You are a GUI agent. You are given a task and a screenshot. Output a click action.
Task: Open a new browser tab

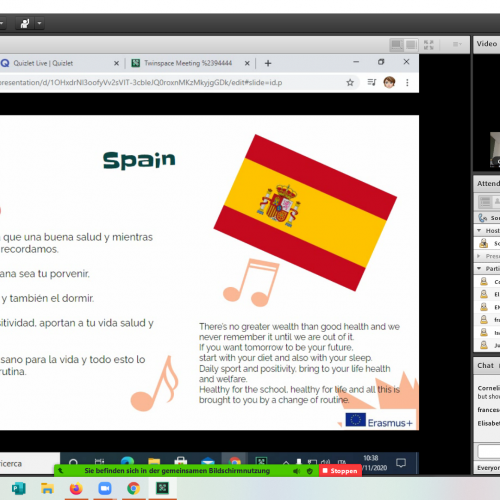(268, 63)
